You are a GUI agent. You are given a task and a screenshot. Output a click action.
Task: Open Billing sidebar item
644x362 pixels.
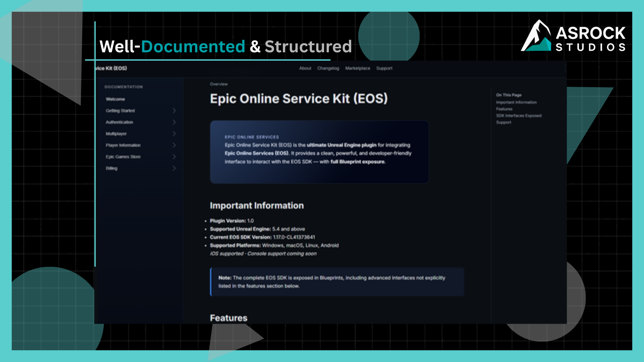(x=112, y=169)
